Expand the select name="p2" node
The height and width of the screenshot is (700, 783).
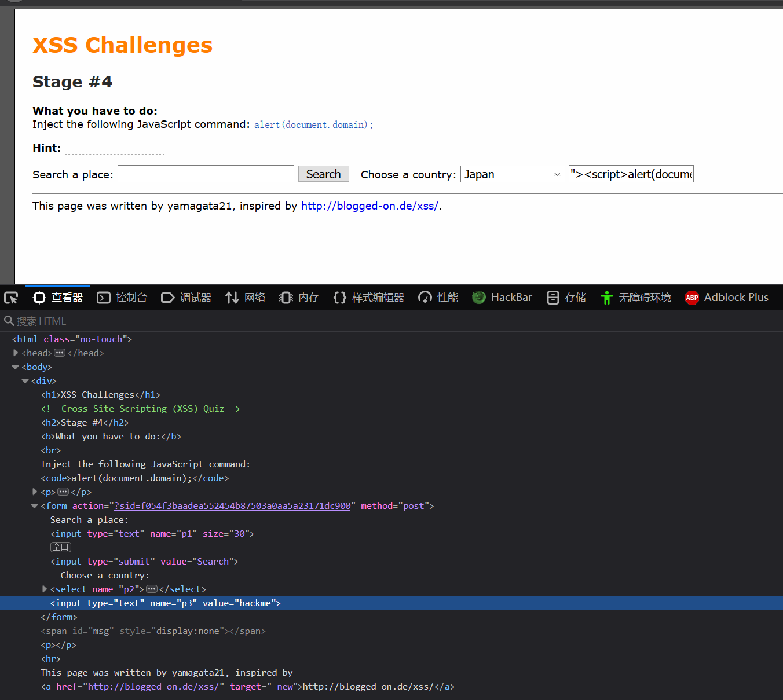(x=45, y=589)
